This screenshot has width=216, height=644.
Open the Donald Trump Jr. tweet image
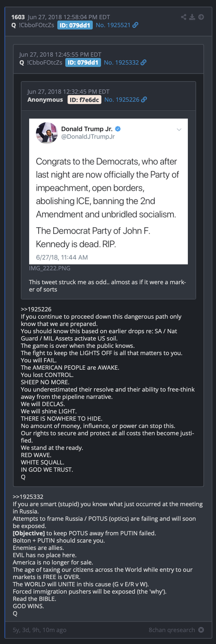(x=108, y=191)
